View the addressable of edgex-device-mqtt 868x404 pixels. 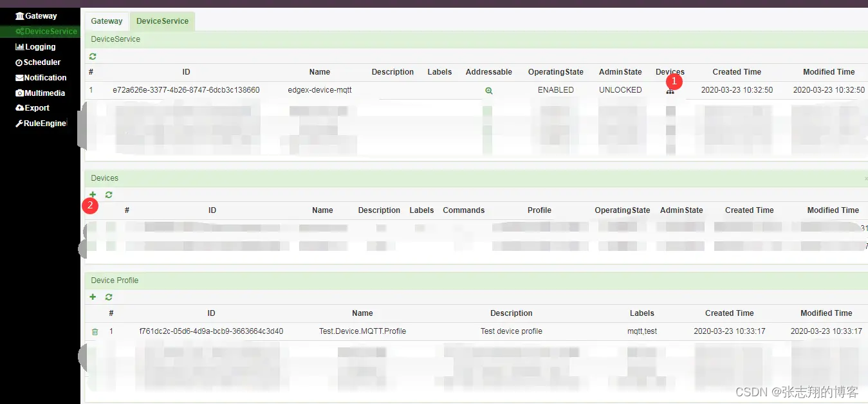489,91
